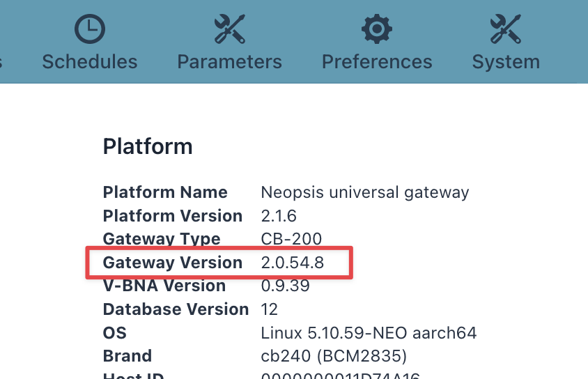588x379 pixels.
Task: Click the Gateway Version value 2.0.54.8
Action: [x=293, y=263]
